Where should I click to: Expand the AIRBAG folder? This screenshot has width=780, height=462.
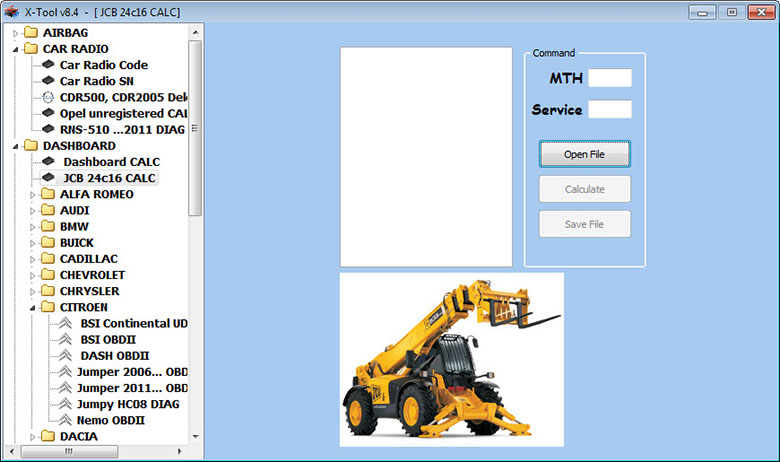[15, 33]
